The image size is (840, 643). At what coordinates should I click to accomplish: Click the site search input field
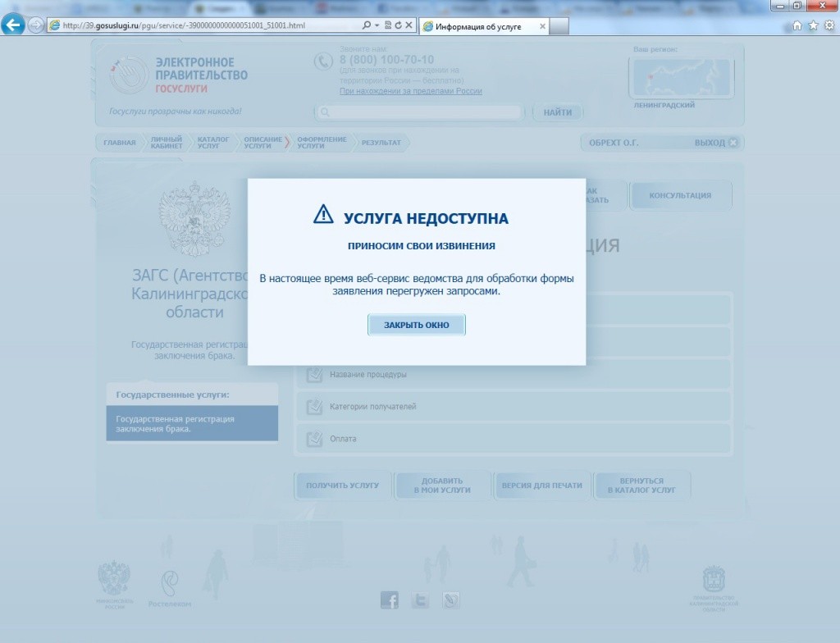point(420,112)
